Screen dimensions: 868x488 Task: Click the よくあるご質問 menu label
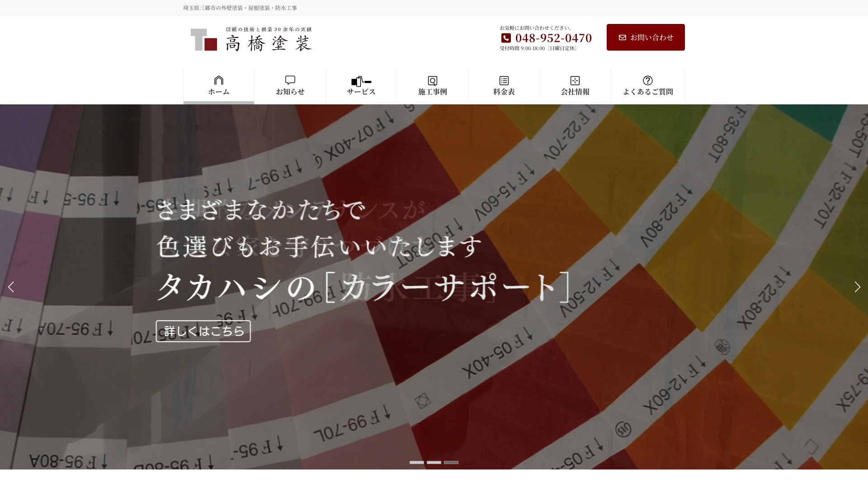[x=648, y=92]
